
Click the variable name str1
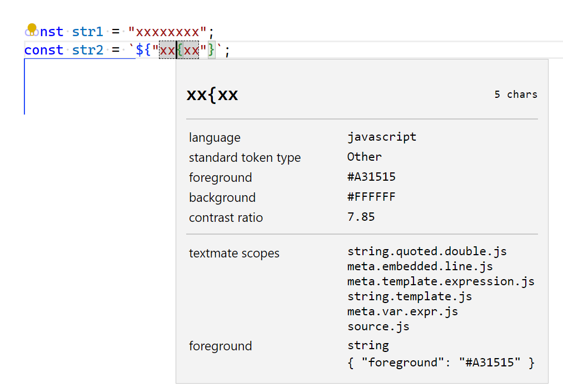[88, 32]
